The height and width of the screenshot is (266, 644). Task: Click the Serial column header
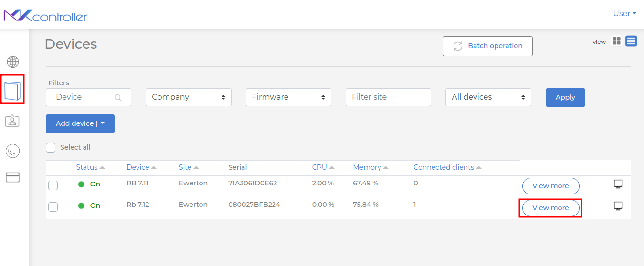point(238,167)
